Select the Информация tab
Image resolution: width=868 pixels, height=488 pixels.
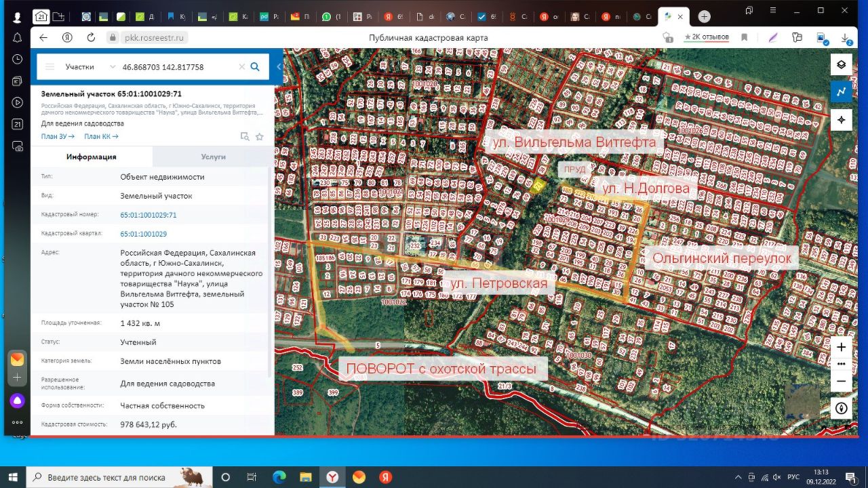point(91,157)
